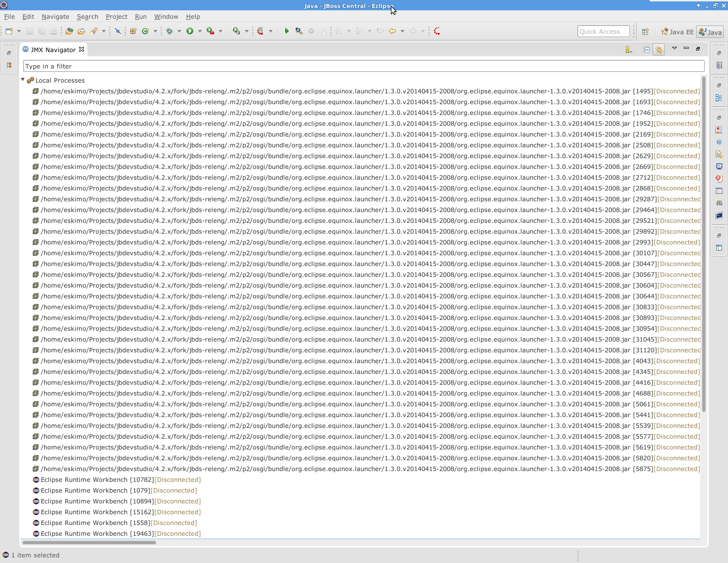Click the New Java Class icon
This screenshot has width=728, height=563.
pyautogui.click(x=145, y=31)
